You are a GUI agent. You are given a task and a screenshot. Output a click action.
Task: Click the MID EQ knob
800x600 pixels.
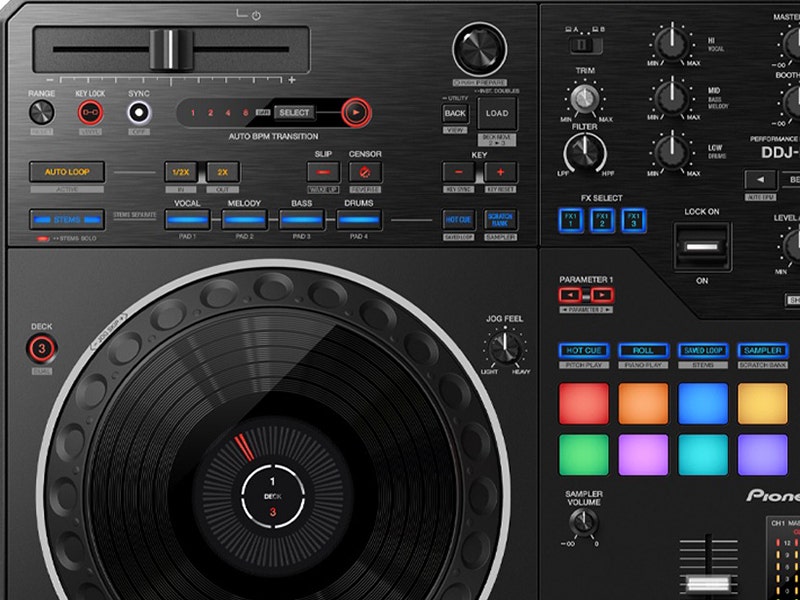(672, 98)
